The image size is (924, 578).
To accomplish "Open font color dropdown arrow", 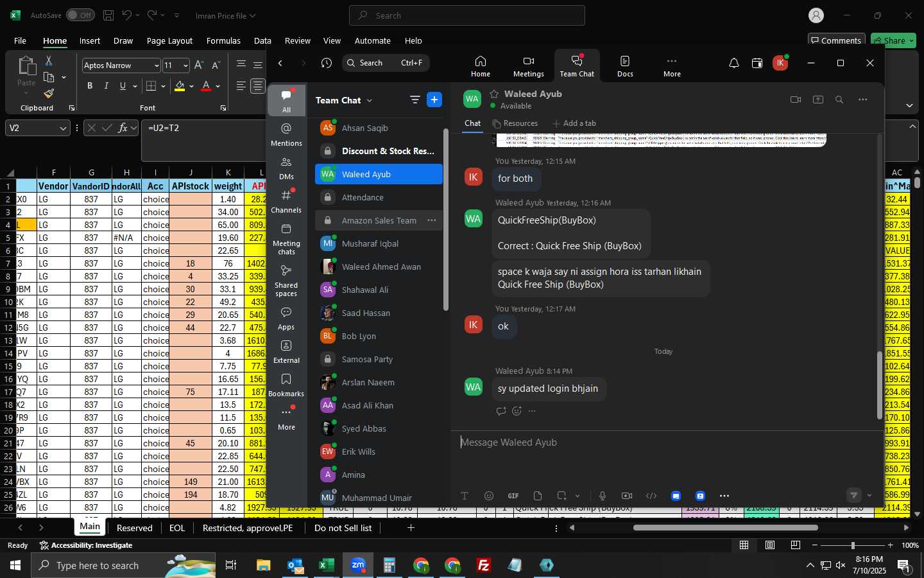I will [x=218, y=86].
